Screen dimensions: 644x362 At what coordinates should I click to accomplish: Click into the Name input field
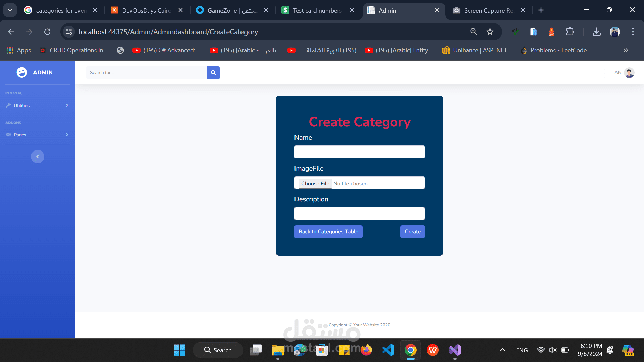pyautogui.click(x=359, y=152)
